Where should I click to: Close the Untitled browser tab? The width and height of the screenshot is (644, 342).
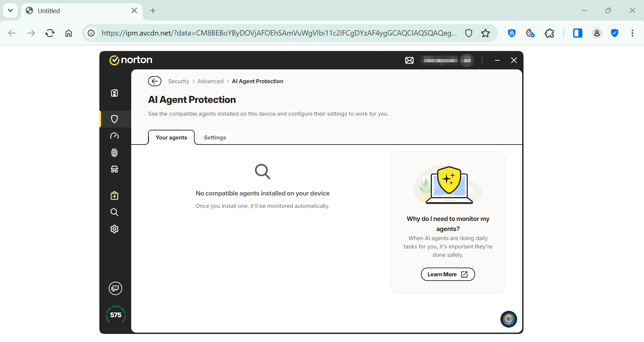(x=134, y=11)
